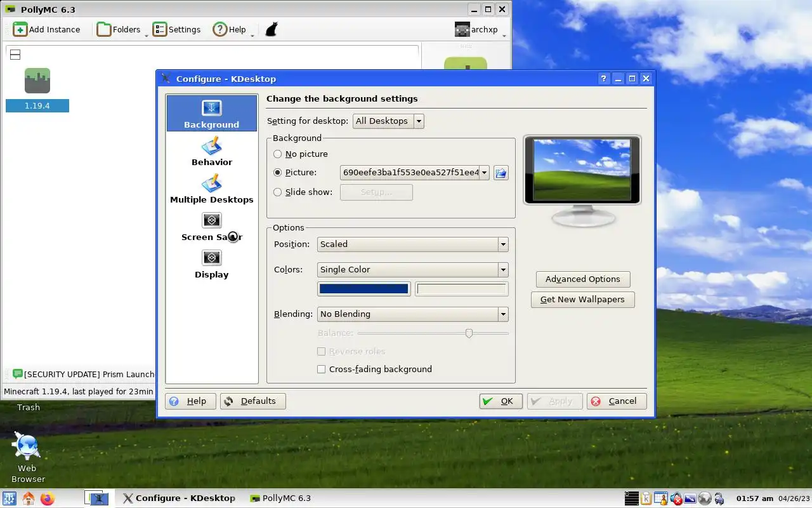Switch to PollyMC 6.3 taskbar entry
The height and width of the screenshot is (508, 812).
click(280, 498)
